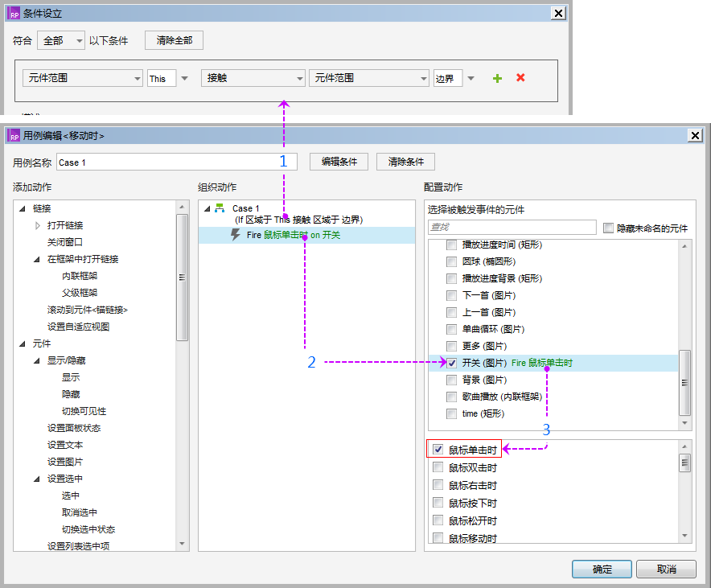
Task: Open the dropdown arrow next to 边界
Action: (471, 79)
